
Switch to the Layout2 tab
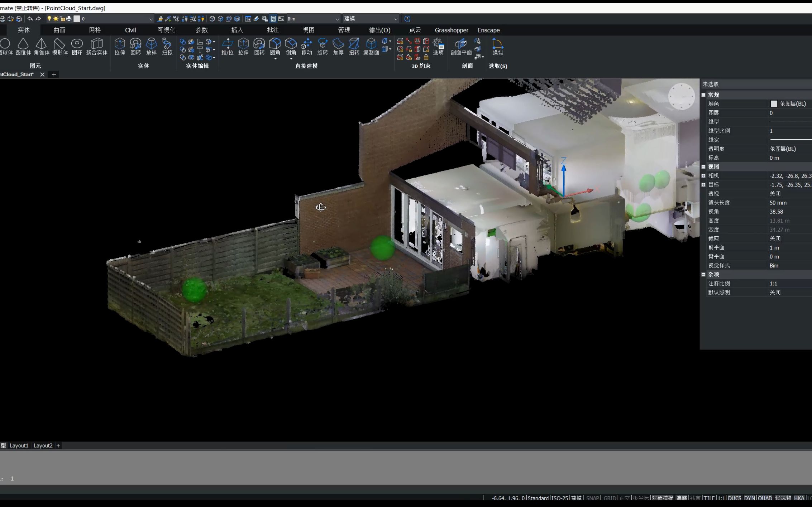43,445
